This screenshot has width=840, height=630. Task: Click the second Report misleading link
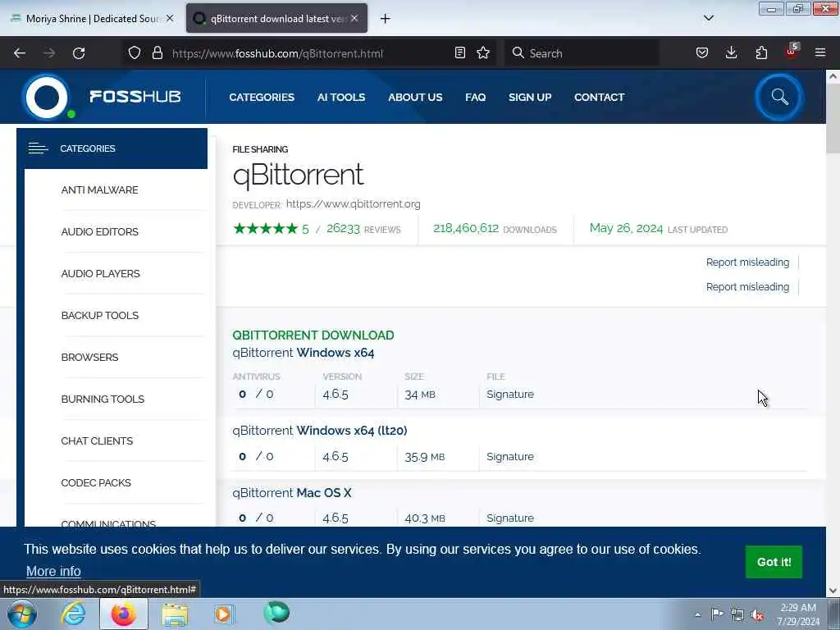click(747, 286)
